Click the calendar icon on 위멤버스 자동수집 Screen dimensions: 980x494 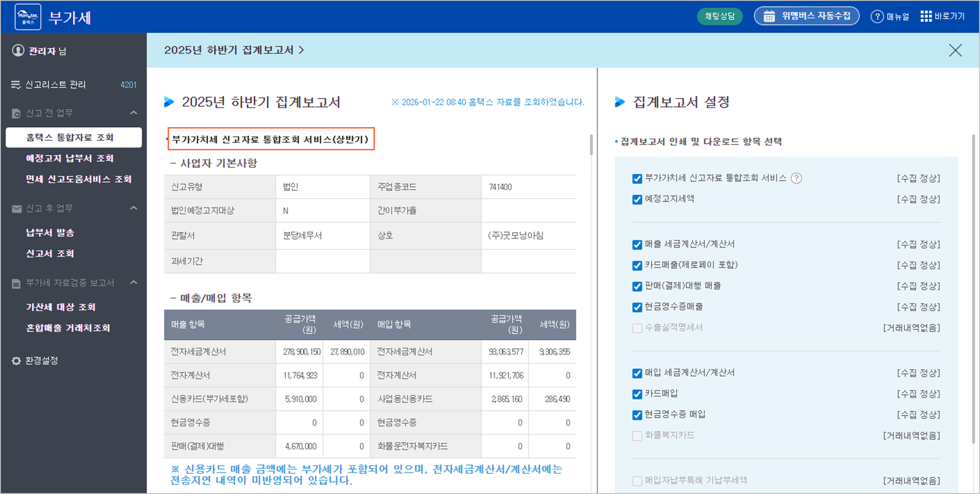pos(769,16)
